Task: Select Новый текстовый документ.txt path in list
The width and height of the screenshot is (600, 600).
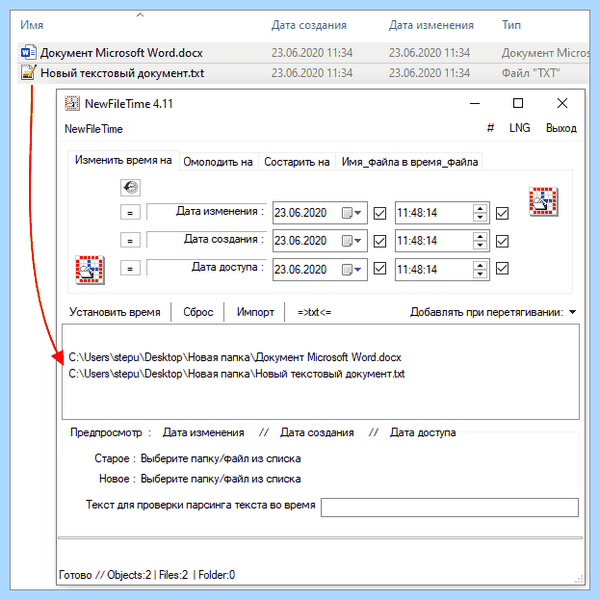Action: (x=236, y=374)
